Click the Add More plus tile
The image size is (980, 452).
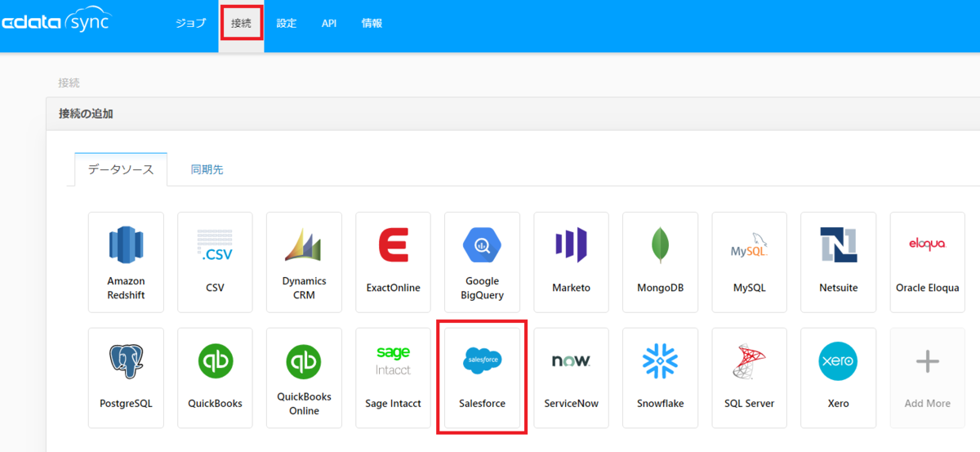927,378
